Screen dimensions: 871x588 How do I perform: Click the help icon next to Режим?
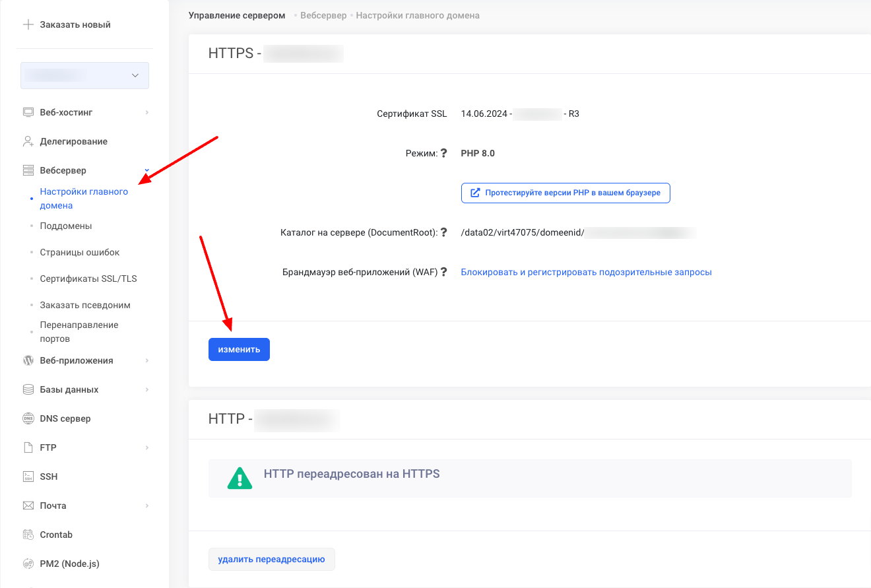(x=444, y=153)
